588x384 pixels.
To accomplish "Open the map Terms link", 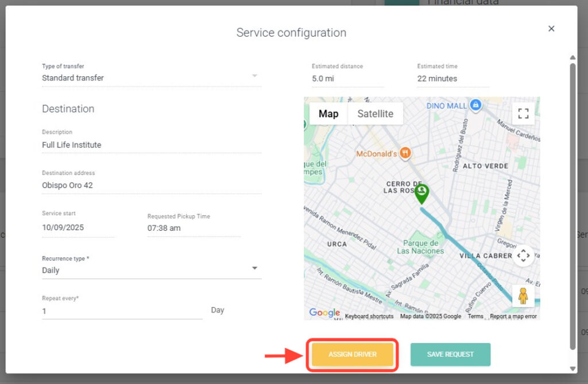I will 475,316.
